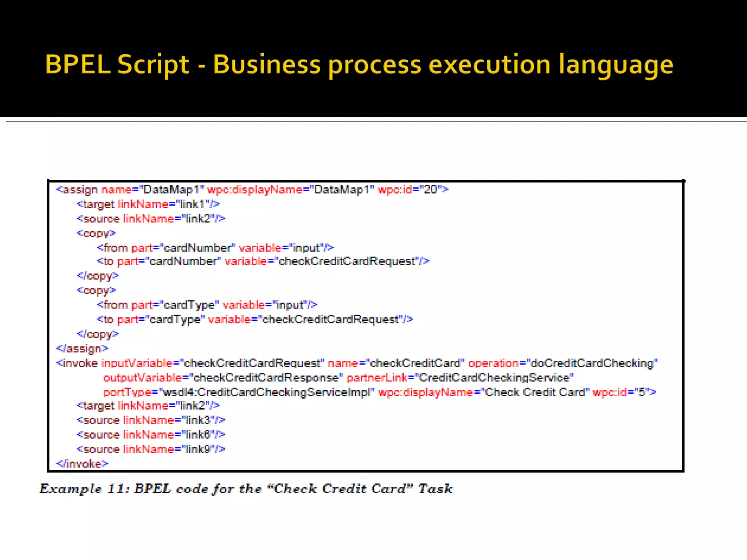Click the from part cardNumber line

215,248
